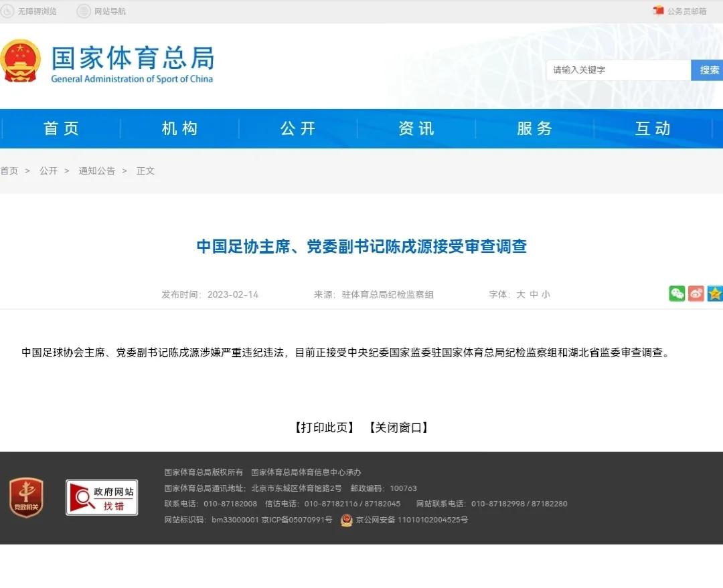The image size is (723, 588).
Task: Open the 公开 navigation menu
Action: point(299,128)
